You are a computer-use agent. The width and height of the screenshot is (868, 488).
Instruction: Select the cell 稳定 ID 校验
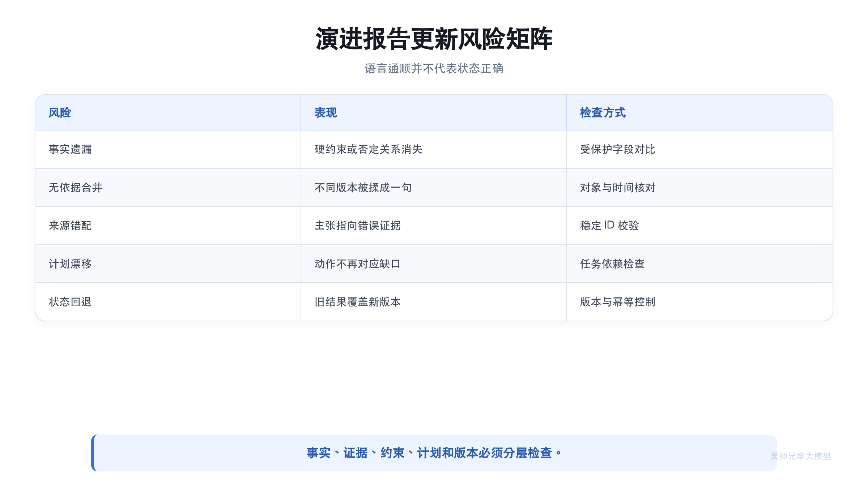[699, 226]
